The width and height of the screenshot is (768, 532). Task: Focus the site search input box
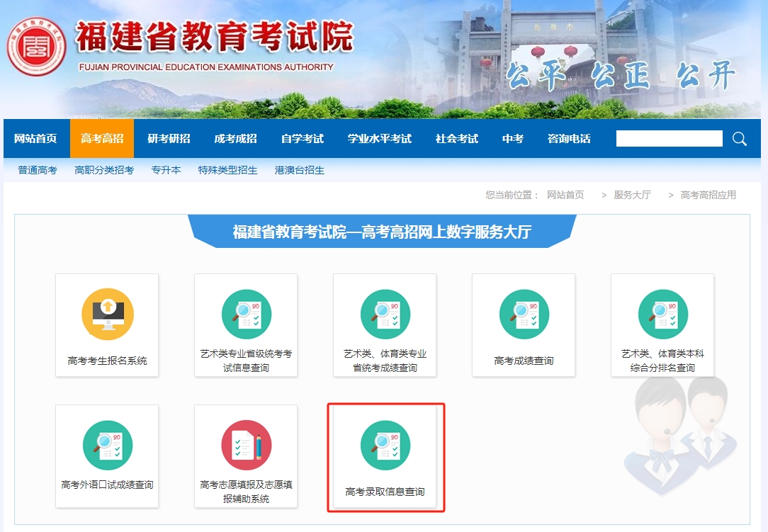coord(669,139)
